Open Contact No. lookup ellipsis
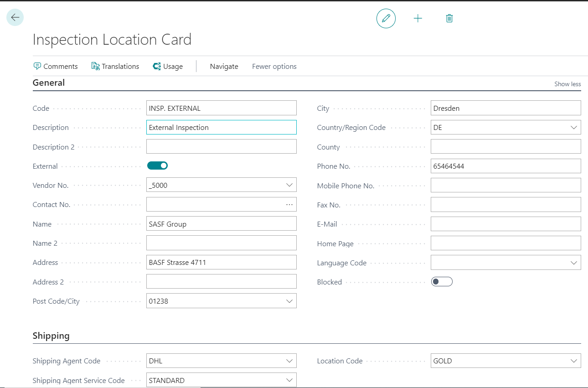Image resolution: width=588 pixels, height=388 pixels. point(289,205)
